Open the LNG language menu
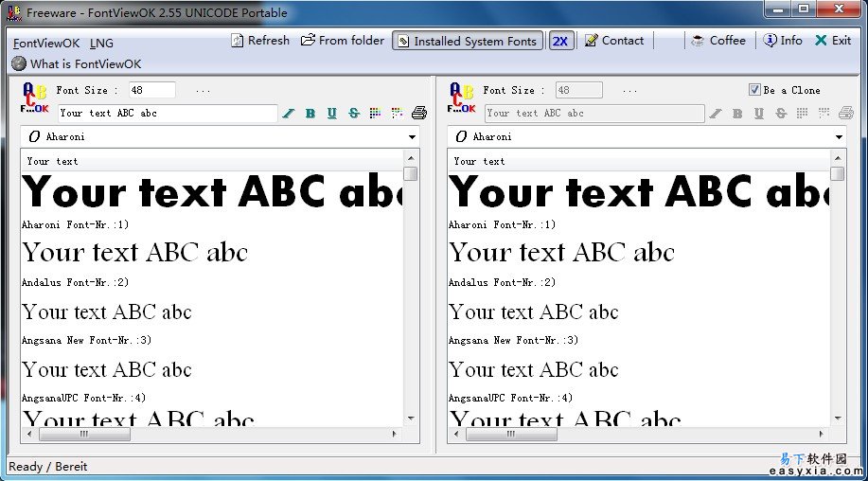 [101, 44]
